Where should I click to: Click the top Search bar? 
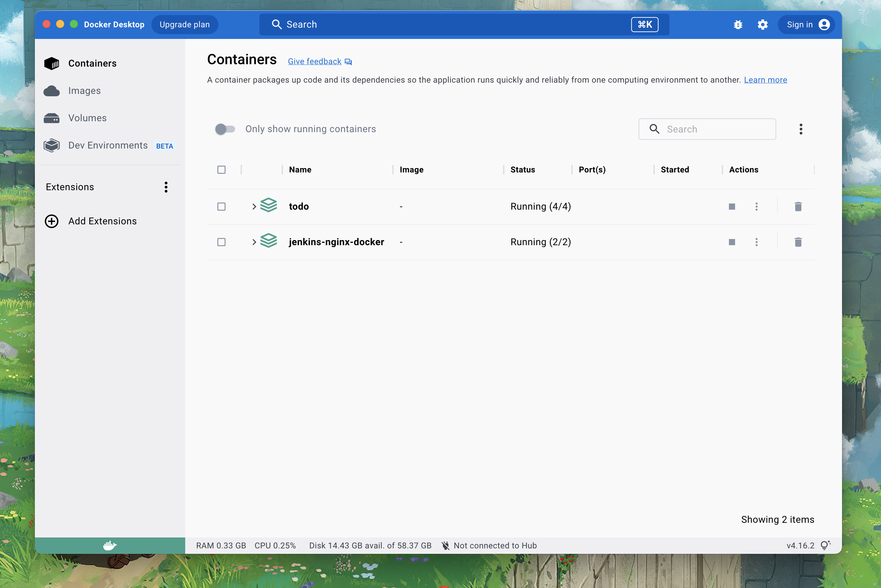(464, 25)
